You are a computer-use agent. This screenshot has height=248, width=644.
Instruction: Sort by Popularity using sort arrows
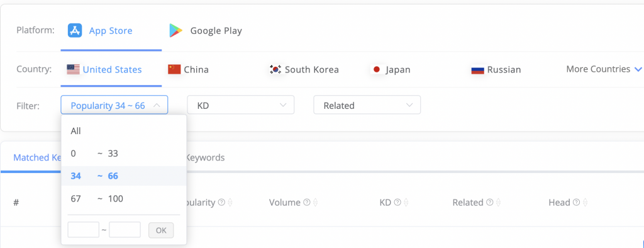230,202
